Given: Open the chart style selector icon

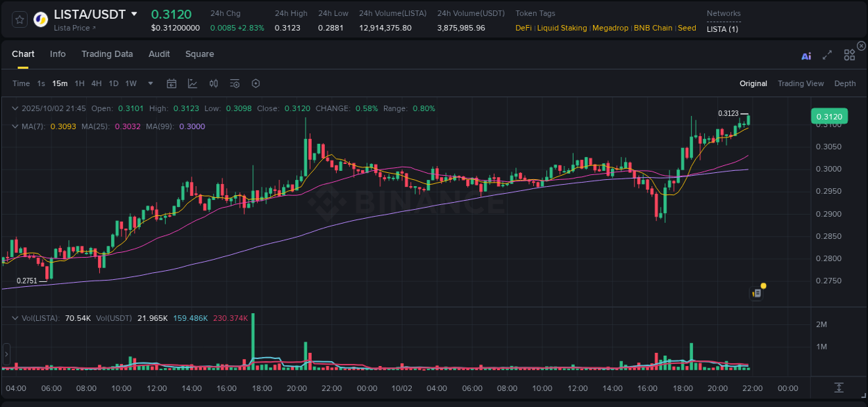Looking at the screenshot, I should (x=192, y=83).
